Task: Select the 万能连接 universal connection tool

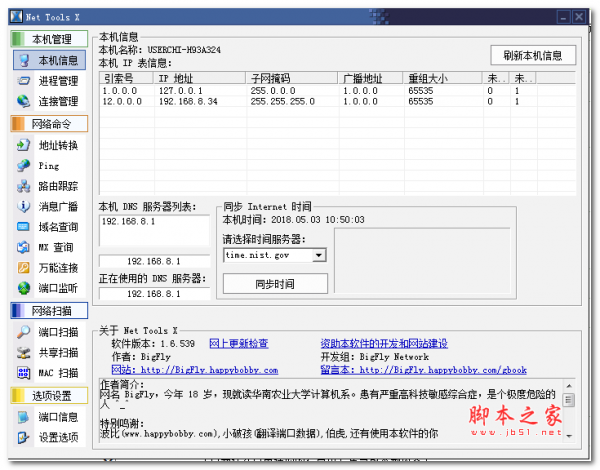Action: 57,268
